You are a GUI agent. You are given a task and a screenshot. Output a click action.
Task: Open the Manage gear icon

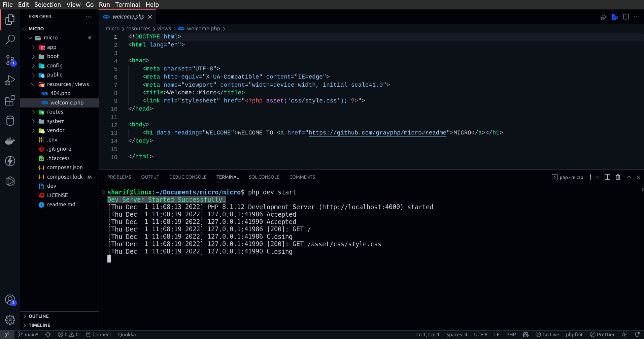(10, 319)
